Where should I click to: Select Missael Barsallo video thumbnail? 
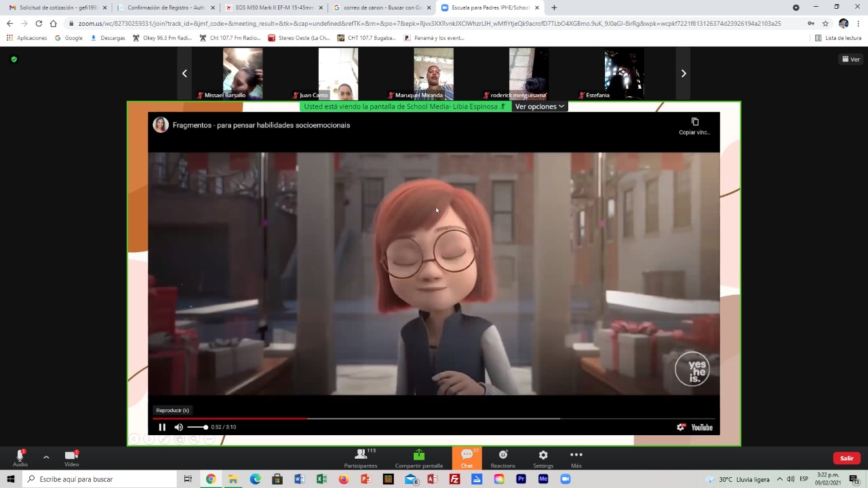[243, 73]
